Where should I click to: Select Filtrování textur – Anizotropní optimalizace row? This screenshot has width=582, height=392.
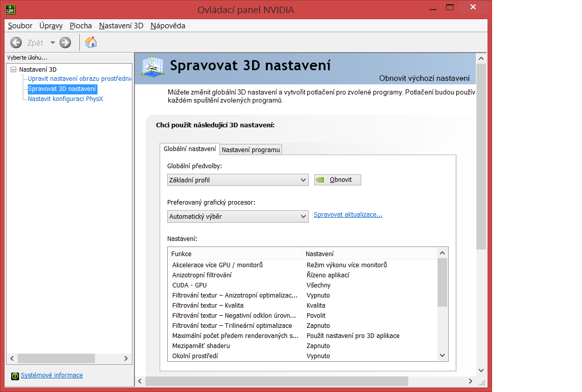coord(303,296)
